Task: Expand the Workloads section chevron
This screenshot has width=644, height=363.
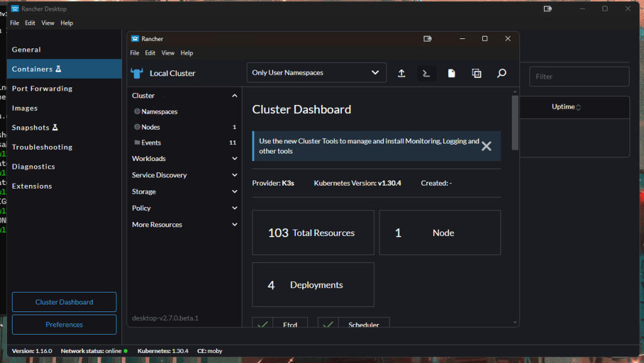Action: pyautogui.click(x=235, y=159)
